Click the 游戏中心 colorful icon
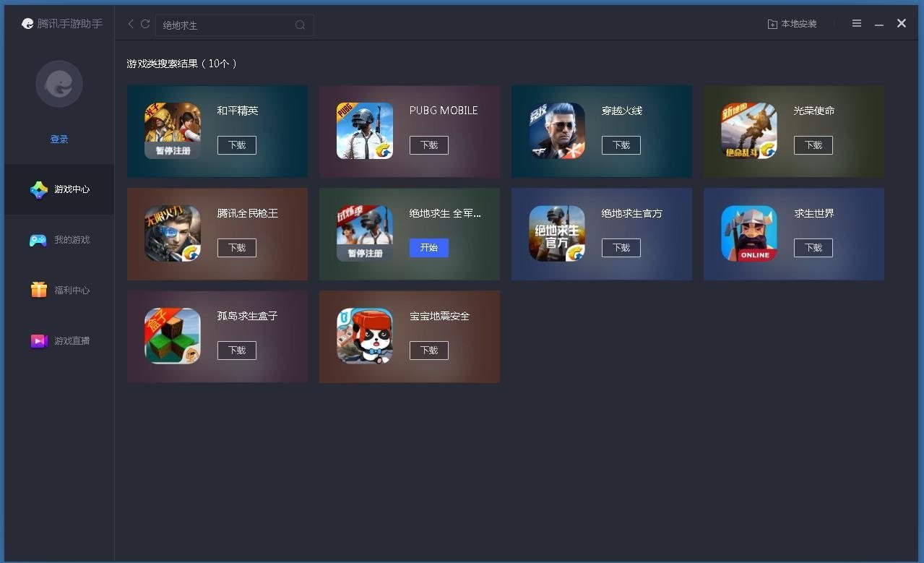Screen dimensions: 924x563 (39, 189)
